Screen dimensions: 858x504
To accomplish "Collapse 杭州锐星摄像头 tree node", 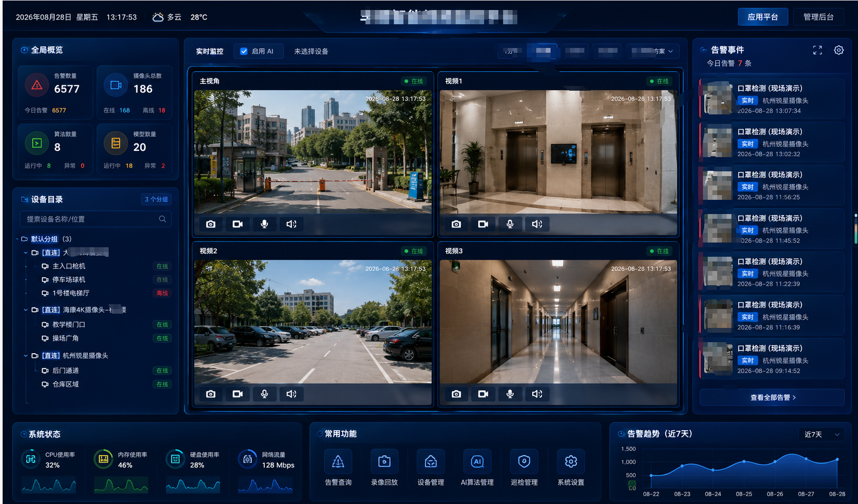I will 25,356.
